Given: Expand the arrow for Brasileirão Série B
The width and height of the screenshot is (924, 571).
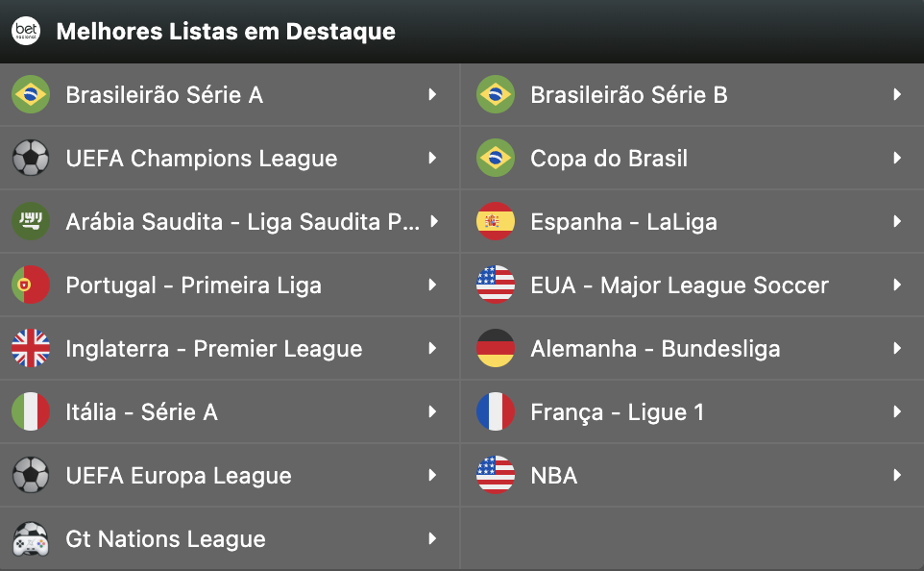Looking at the screenshot, I should (896, 94).
